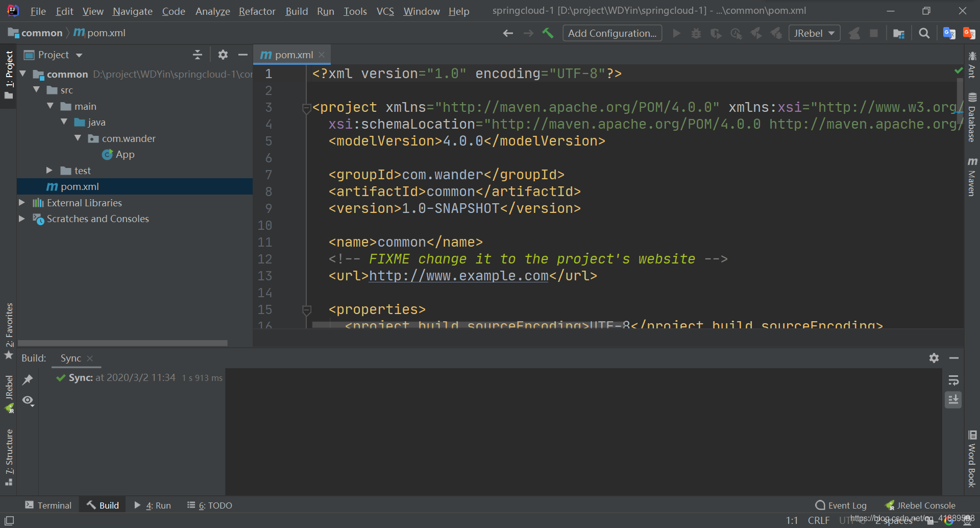Toggle soft-wrap in Build output

tap(953, 380)
